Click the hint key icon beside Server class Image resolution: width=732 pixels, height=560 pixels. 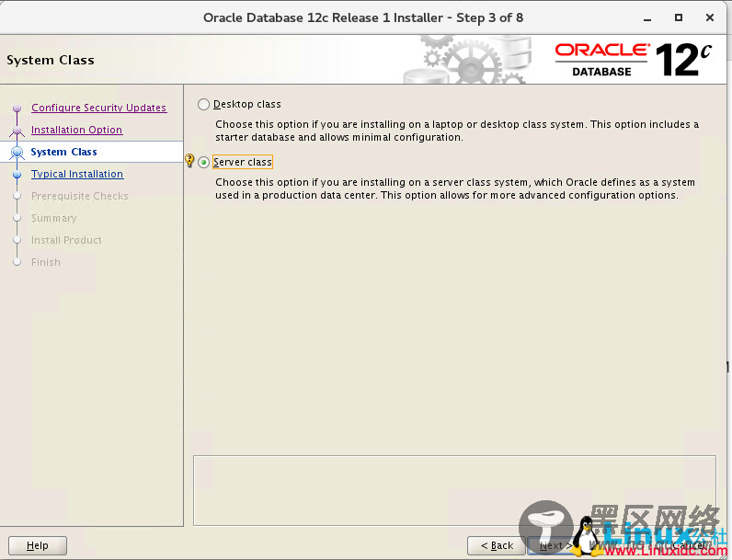tap(189, 161)
